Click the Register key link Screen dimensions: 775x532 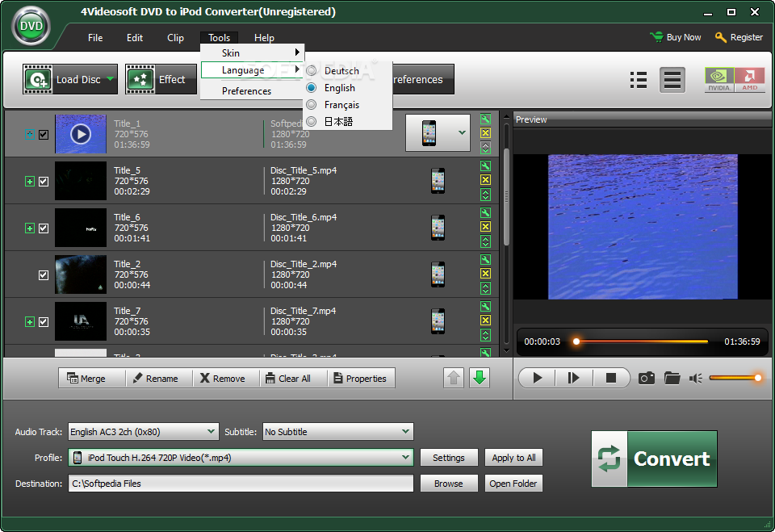tap(739, 37)
